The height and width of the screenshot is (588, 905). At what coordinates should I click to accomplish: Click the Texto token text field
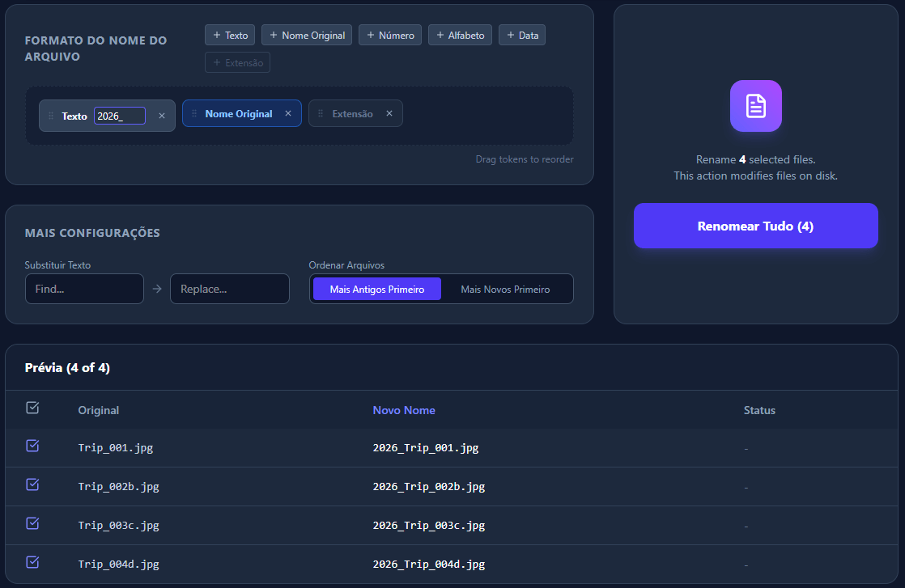click(120, 116)
